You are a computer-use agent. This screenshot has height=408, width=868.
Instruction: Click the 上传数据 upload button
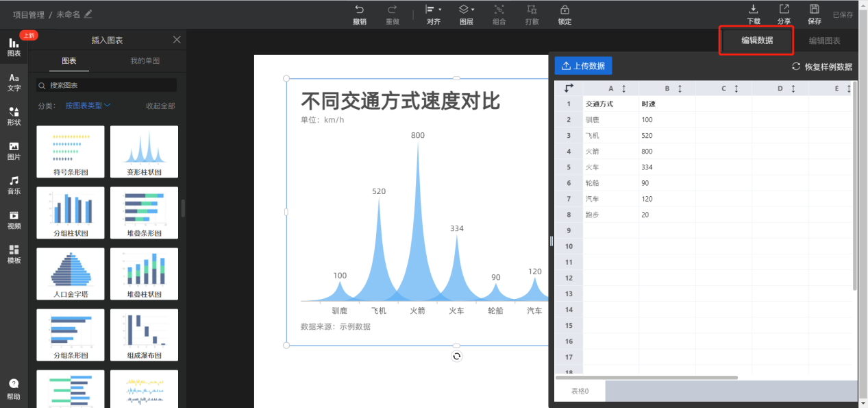coord(583,66)
